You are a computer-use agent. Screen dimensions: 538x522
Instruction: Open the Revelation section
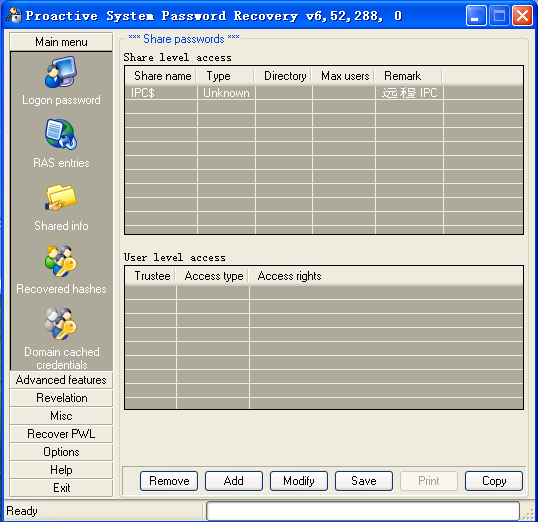tap(61, 398)
